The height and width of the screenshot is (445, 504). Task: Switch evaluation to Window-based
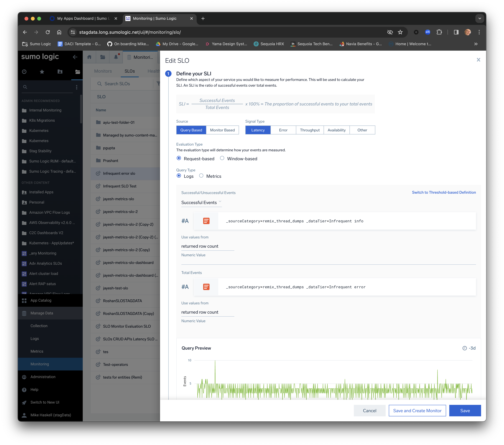point(222,158)
